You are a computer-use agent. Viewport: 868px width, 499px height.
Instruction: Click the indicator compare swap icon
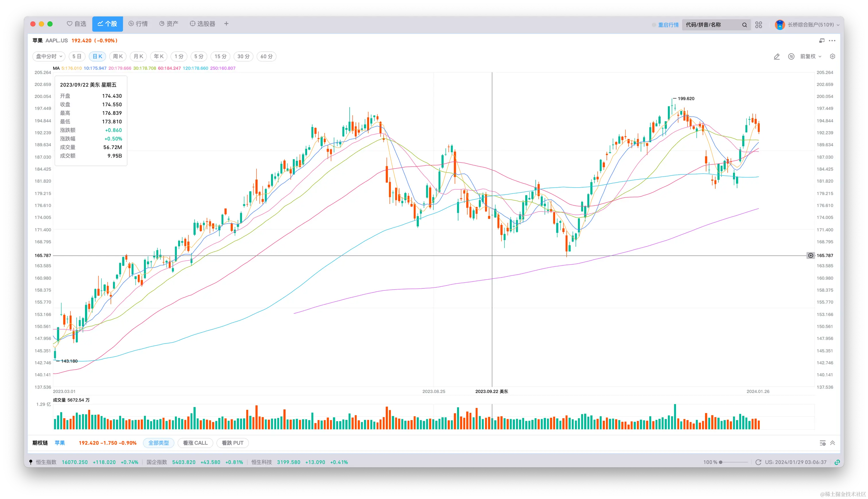point(791,57)
